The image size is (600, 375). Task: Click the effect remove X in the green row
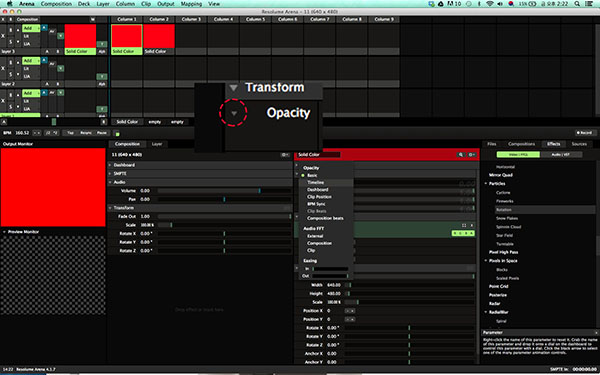pyautogui.click(x=472, y=225)
